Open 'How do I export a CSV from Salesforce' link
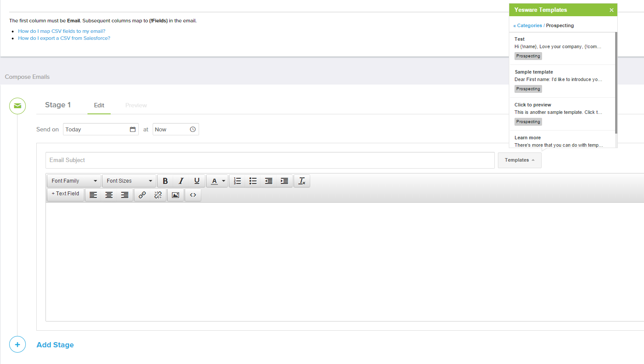Screen dimensions: 644x364 pyautogui.click(x=64, y=38)
